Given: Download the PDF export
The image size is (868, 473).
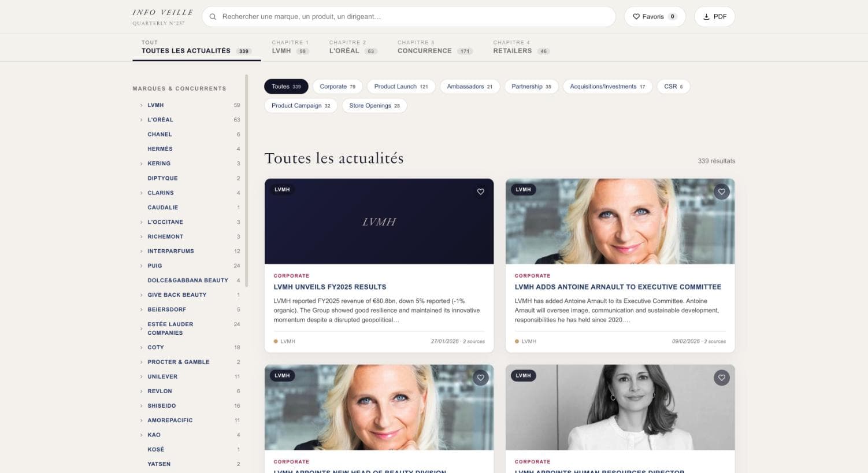Looking at the screenshot, I should click(x=714, y=17).
